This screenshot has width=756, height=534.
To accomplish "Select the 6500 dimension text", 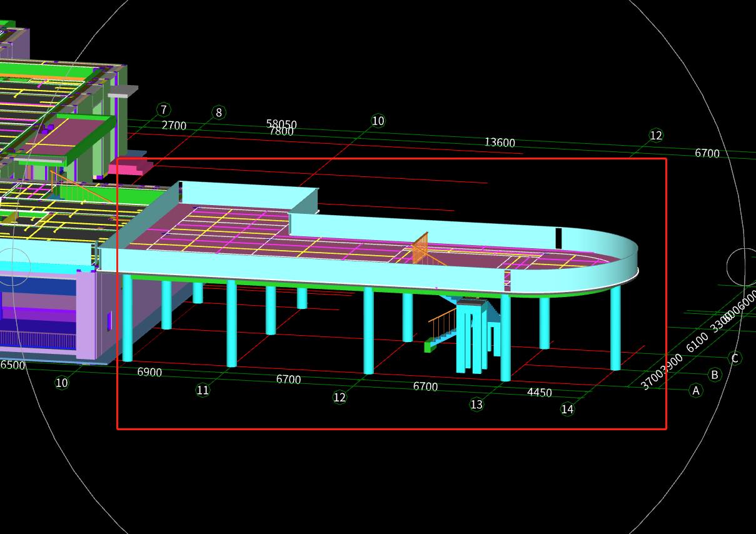I will 13,365.
